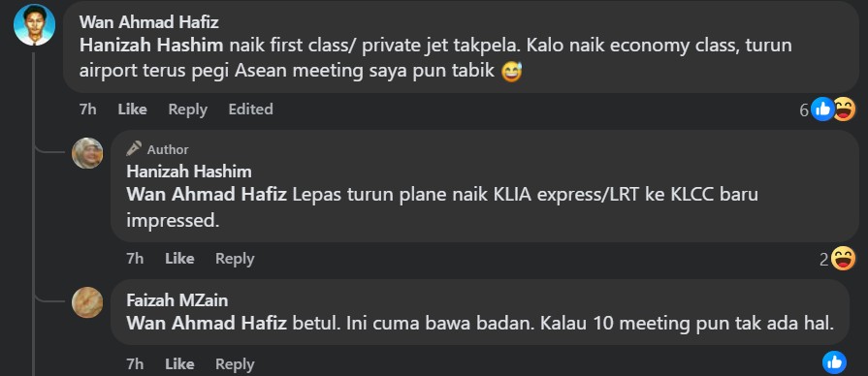View thumbs-up reaction on Faizah MZain's reply

pyautogui.click(x=834, y=362)
